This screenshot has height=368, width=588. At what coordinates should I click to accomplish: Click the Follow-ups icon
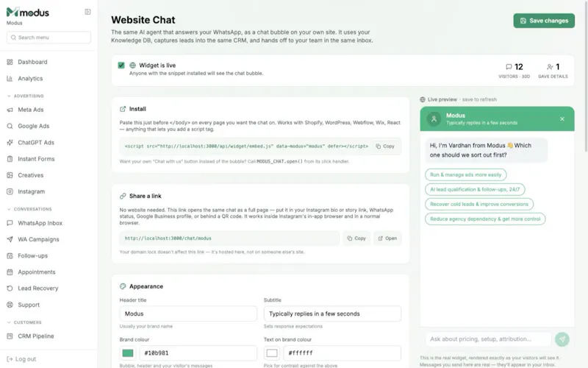coord(10,255)
